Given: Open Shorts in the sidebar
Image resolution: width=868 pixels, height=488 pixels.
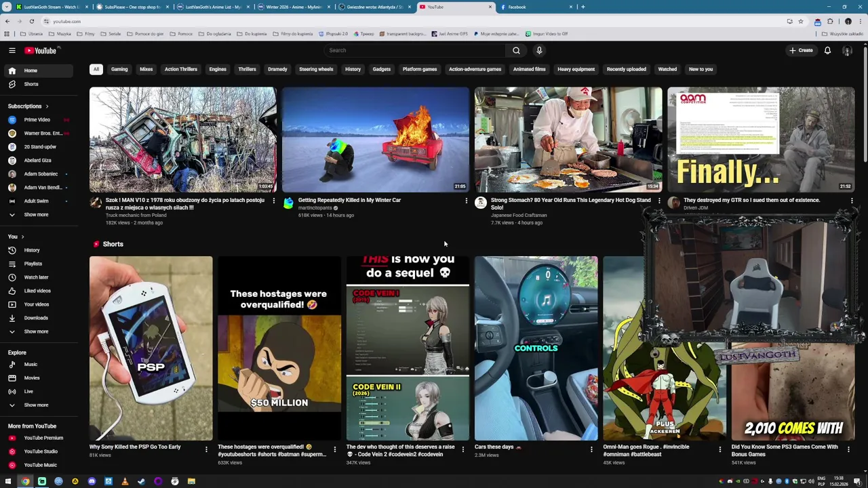Looking at the screenshot, I should click(39, 84).
